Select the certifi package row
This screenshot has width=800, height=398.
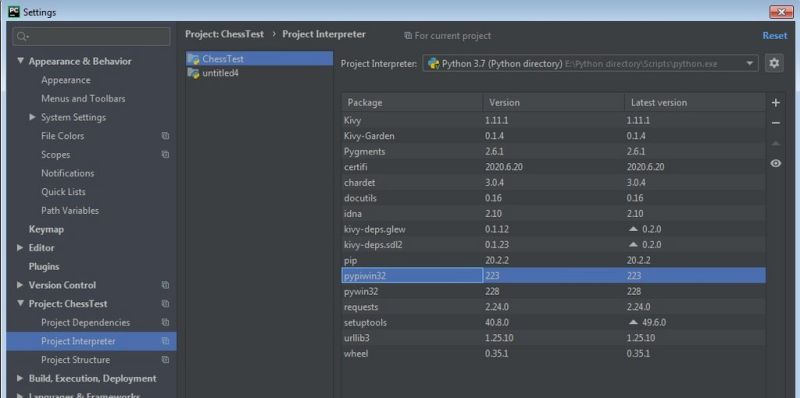click(554, 167)
